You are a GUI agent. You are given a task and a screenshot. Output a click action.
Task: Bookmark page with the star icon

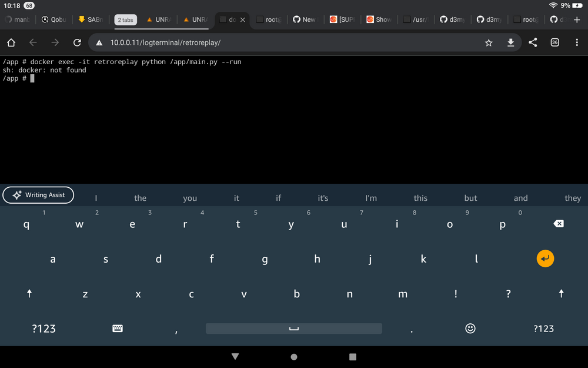tap(489, 43)
